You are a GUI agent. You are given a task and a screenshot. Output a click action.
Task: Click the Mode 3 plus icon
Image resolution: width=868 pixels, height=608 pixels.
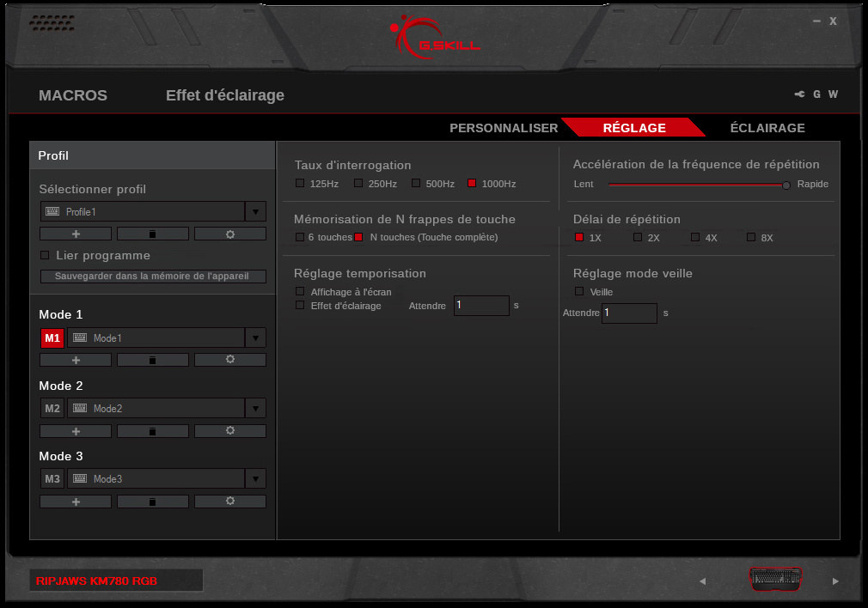pos(76,502)
